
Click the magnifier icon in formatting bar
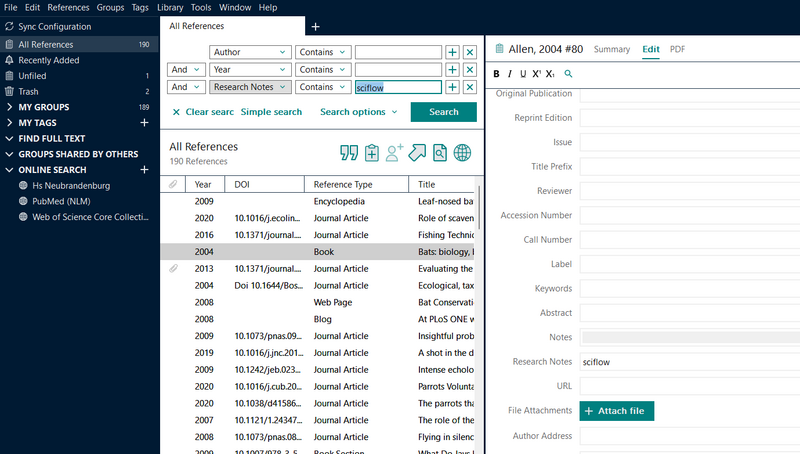pyautogui.click(x=568, y=74)
